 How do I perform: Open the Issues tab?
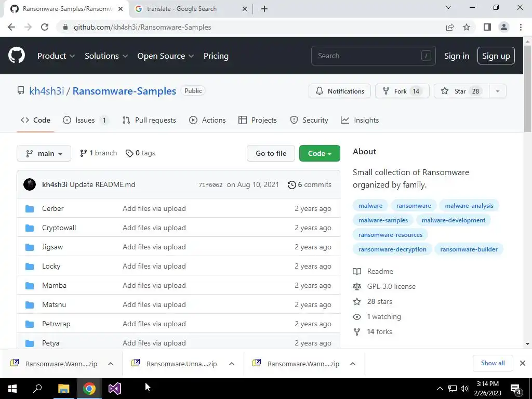86,120
